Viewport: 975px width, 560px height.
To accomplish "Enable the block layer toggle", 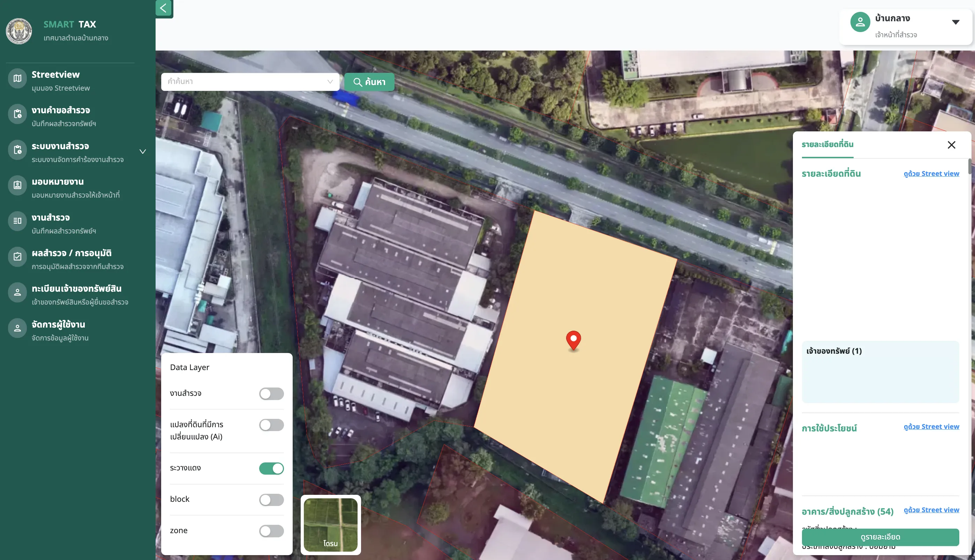I will click(271, 500).
